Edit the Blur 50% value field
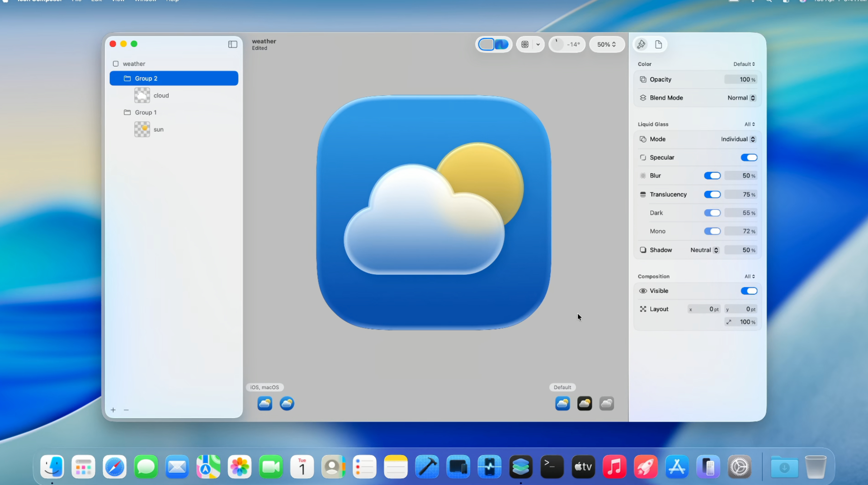The height and width of the screenshot is (485, 868). coord(741,176)
